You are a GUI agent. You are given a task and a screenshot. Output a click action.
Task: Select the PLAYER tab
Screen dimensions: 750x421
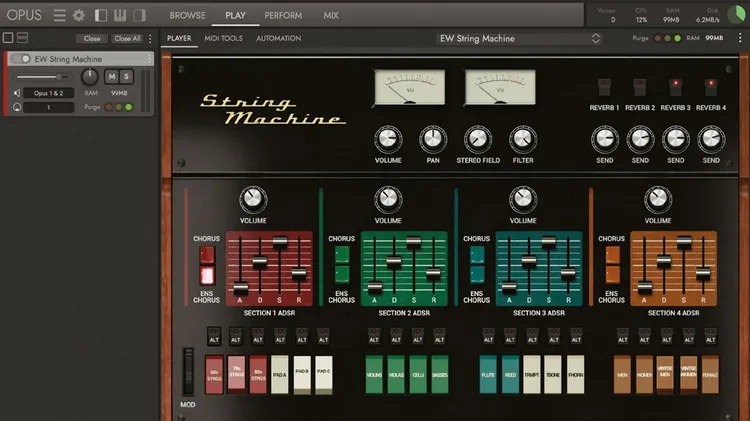179,38
